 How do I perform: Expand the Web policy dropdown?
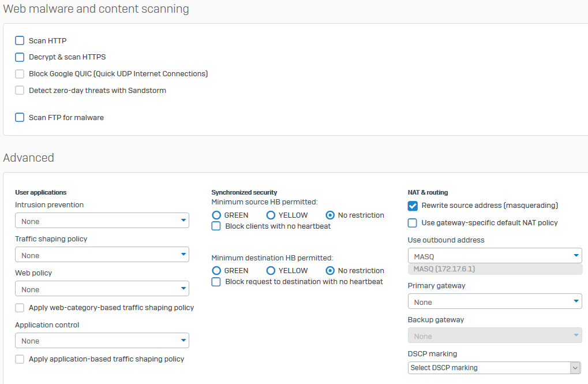pyautogui.click(x=102, y=289)
